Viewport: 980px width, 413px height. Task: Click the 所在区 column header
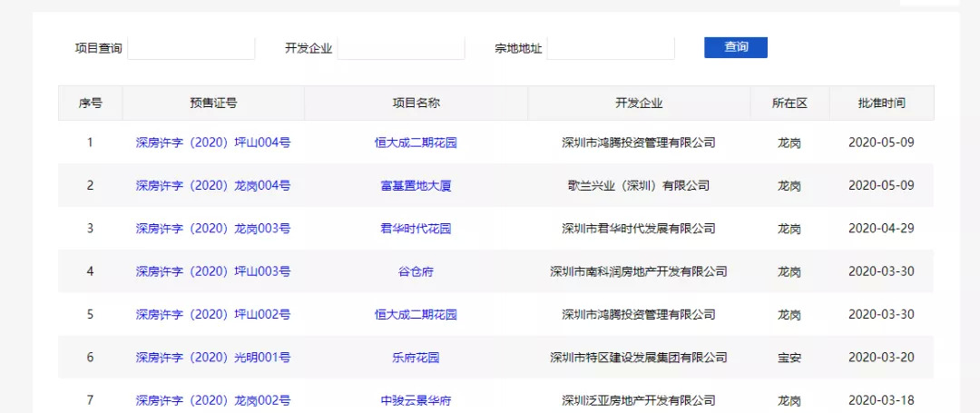[789, 103]
